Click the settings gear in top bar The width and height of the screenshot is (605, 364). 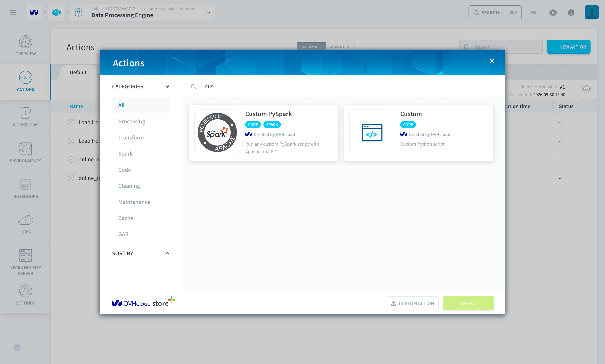pyautogui.click(x=553, y=13)
